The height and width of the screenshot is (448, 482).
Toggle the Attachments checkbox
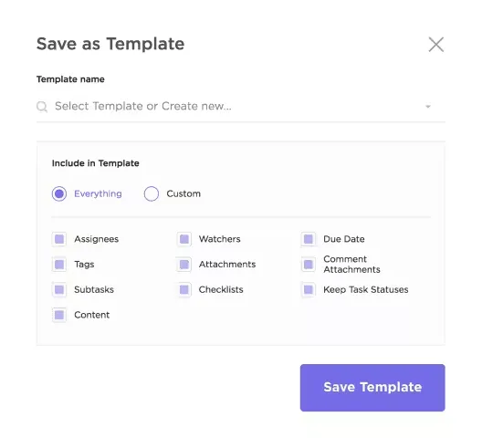[184, 265]
